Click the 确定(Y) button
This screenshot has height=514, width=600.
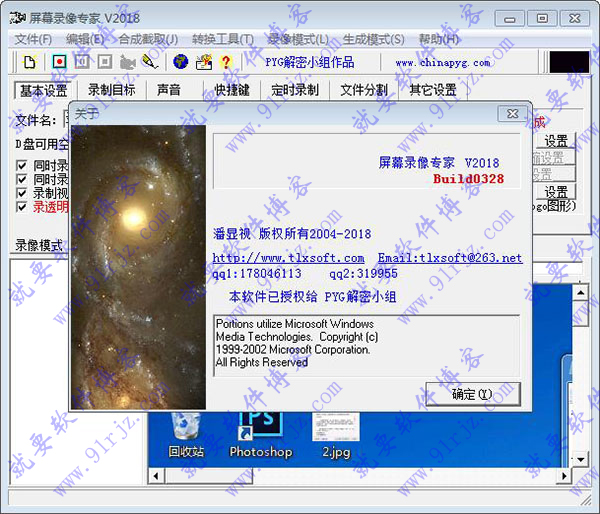(472, 394)
